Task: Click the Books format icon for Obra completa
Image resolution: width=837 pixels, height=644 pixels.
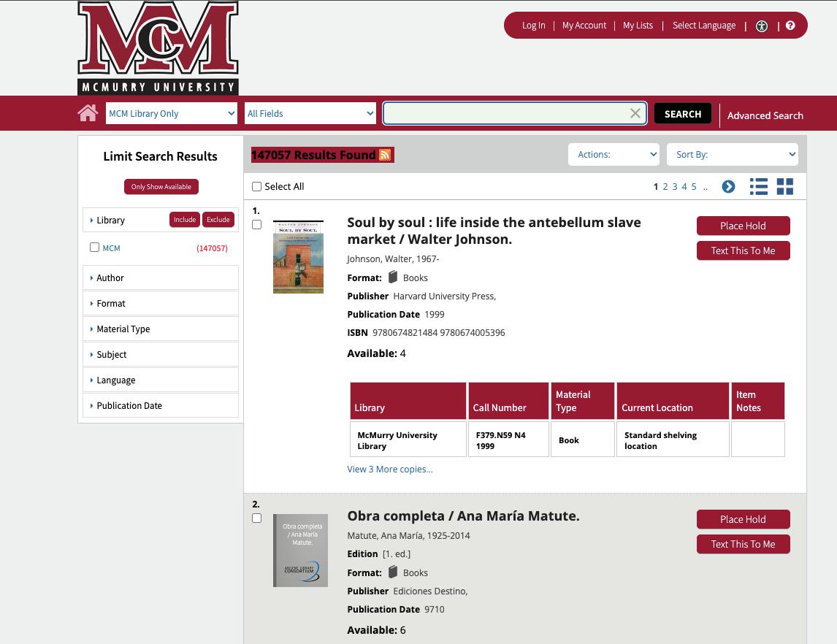Action: click(393, 572)
